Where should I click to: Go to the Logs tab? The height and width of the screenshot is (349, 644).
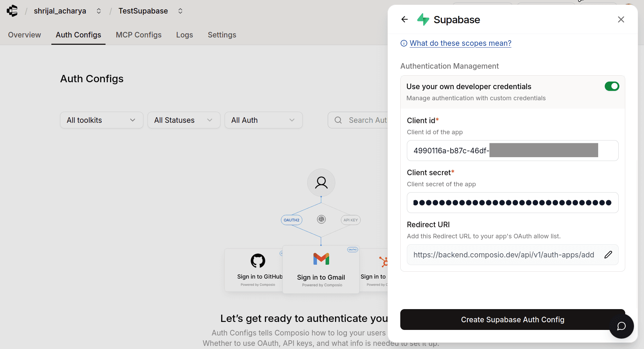coord(185,35)
